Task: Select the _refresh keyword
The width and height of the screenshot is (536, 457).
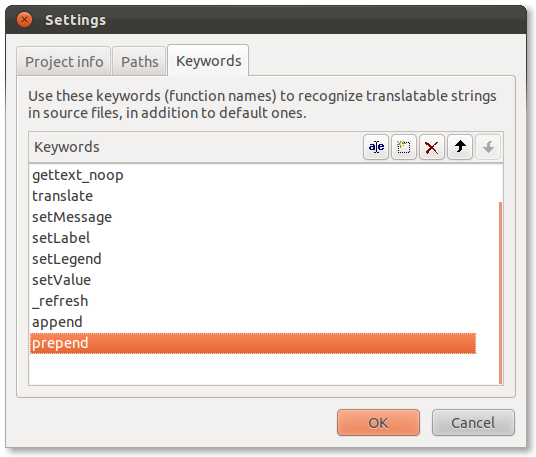Action: click(253, 301)
